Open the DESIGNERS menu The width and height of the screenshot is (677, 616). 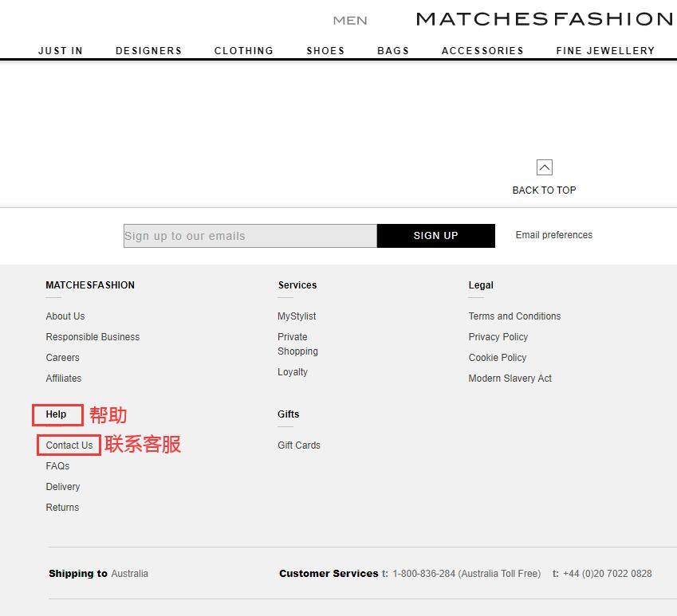coord(149,51)
